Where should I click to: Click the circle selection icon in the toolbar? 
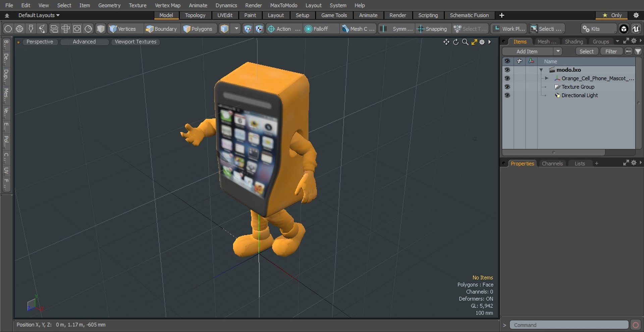click(x=8, y=29)
